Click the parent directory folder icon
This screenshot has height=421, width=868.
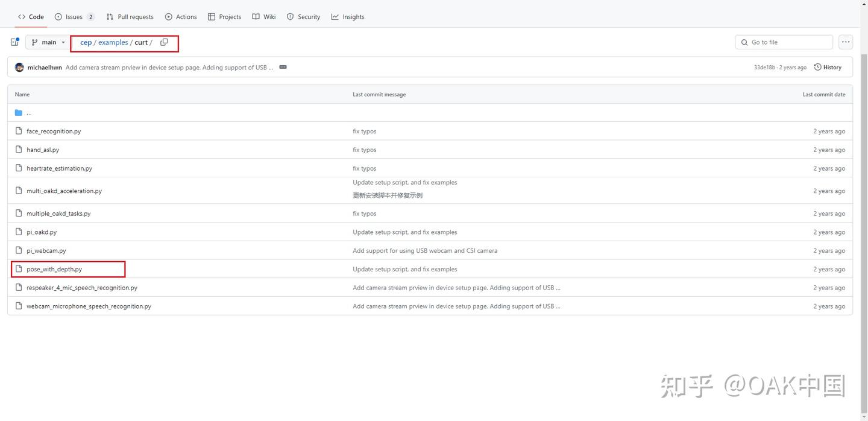pos(19,113)
